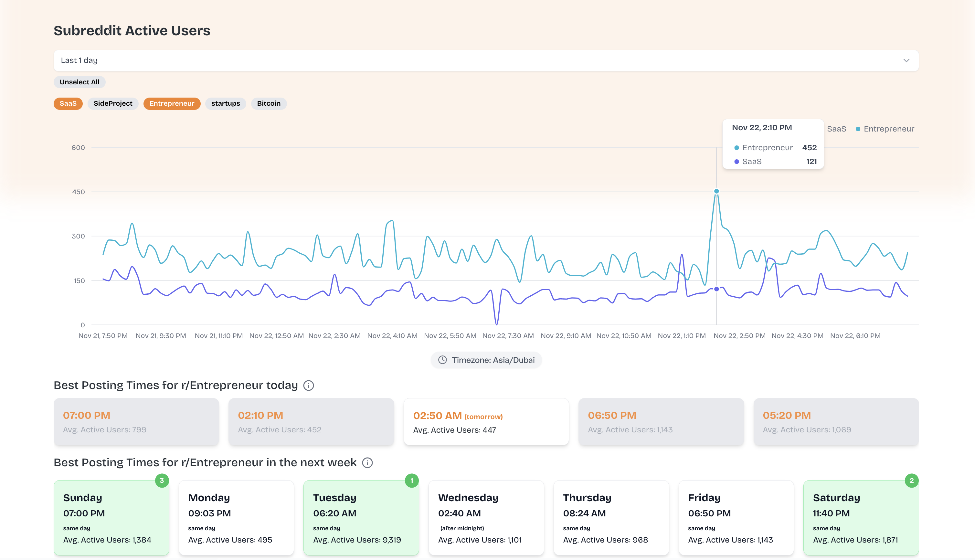Toggle off the Entrepreneur subreddit chip
The height and width of the screenshot is (560, 975).
(x=172, y=103)
